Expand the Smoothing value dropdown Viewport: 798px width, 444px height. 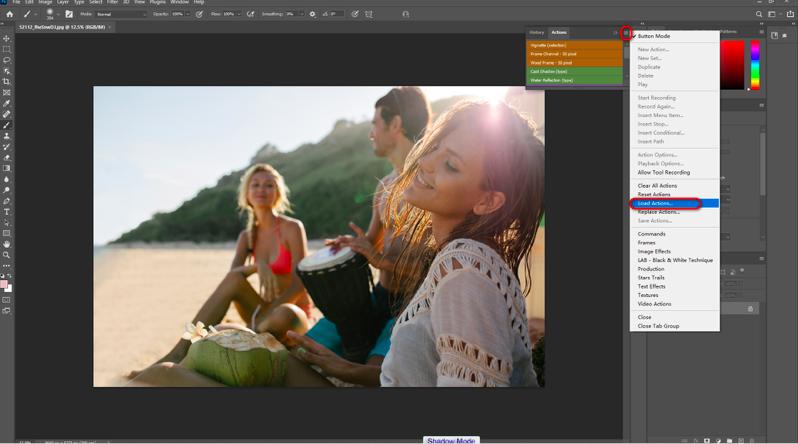pyautogui.click(x=301, y=14)
